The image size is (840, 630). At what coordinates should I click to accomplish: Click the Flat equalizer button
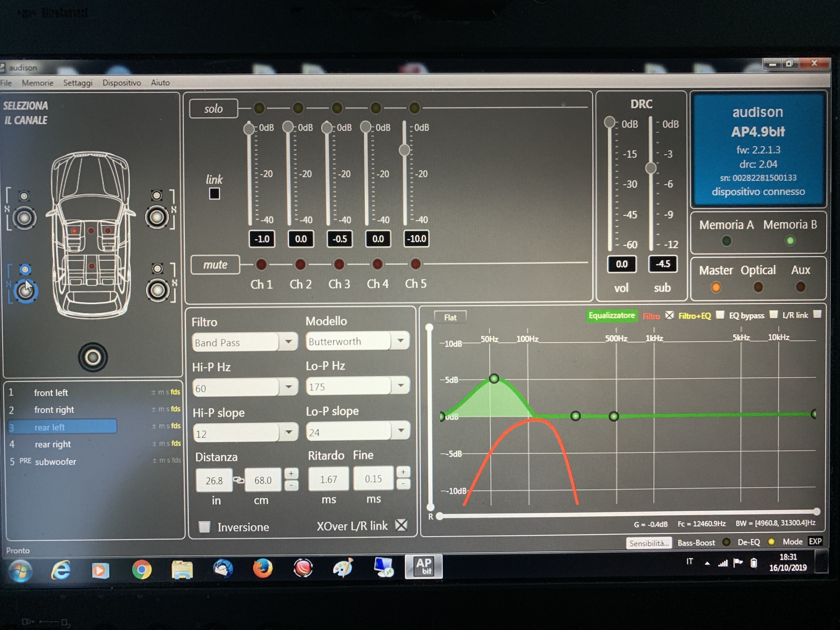pos(450,317)
